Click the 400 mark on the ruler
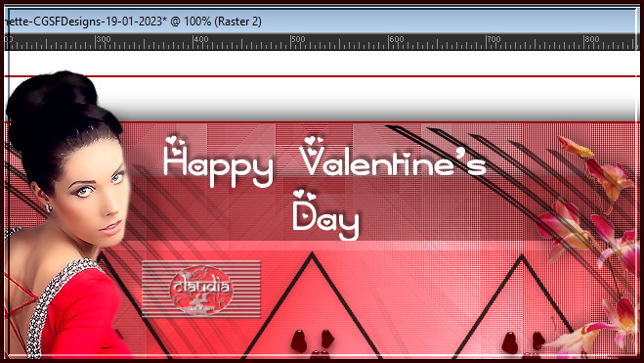Image resolution: width=644 pixels, height=363 pixels. pyautogui.click(x=201, y=39)
